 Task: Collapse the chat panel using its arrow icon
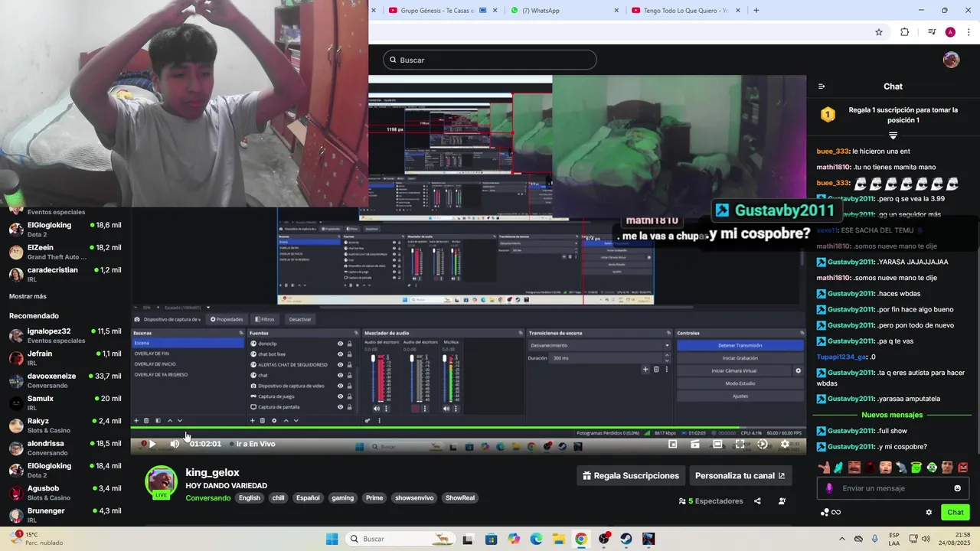(822, 86)
